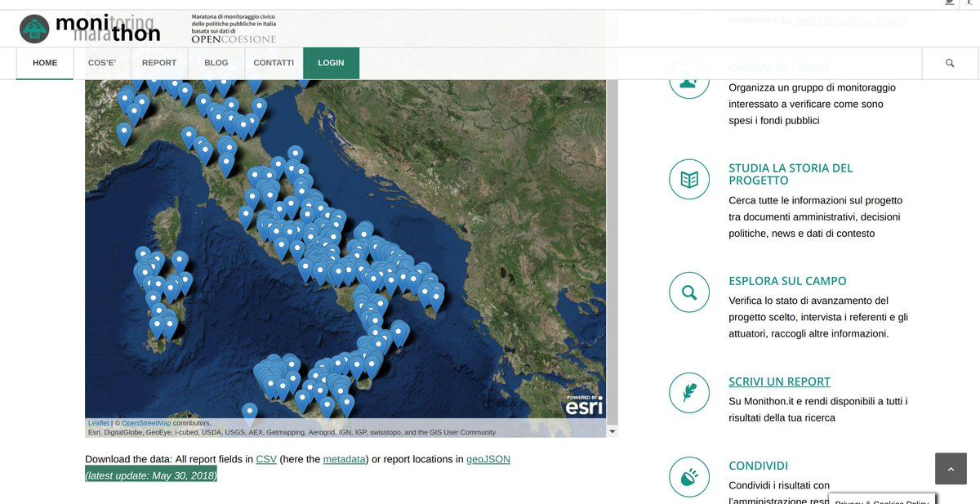Open the REPORT menu item
The width and height of the screenshot is (980, 504).
point(159,63)
